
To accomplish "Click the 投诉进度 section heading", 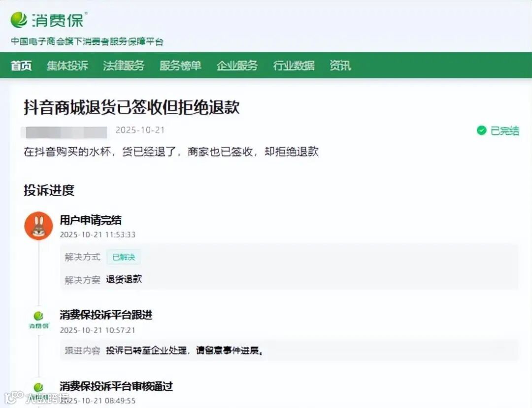I will (x=49, y=190).
